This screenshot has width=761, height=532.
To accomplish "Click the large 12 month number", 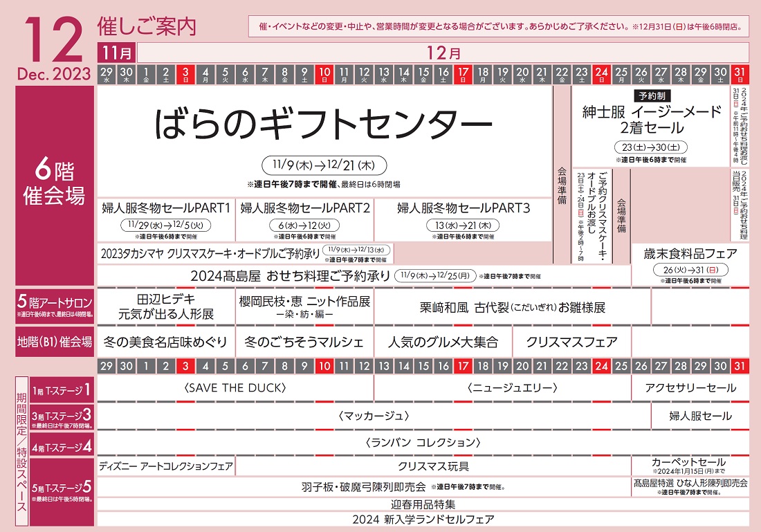I will pyautogui.click(x=54, y=39).
